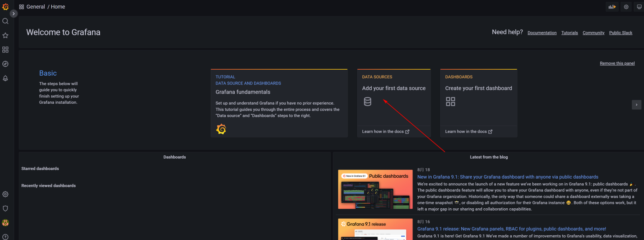Open the Grafana 9.1 release blog thumbnail
This screenshot has width=644, height=240.
coord(375,229)
